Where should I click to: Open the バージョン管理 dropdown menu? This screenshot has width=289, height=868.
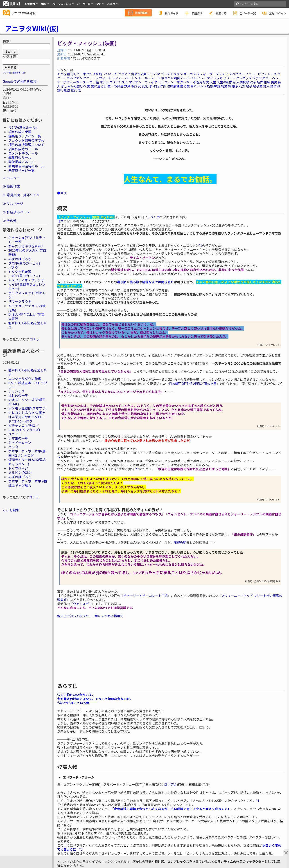coord(63,4)
